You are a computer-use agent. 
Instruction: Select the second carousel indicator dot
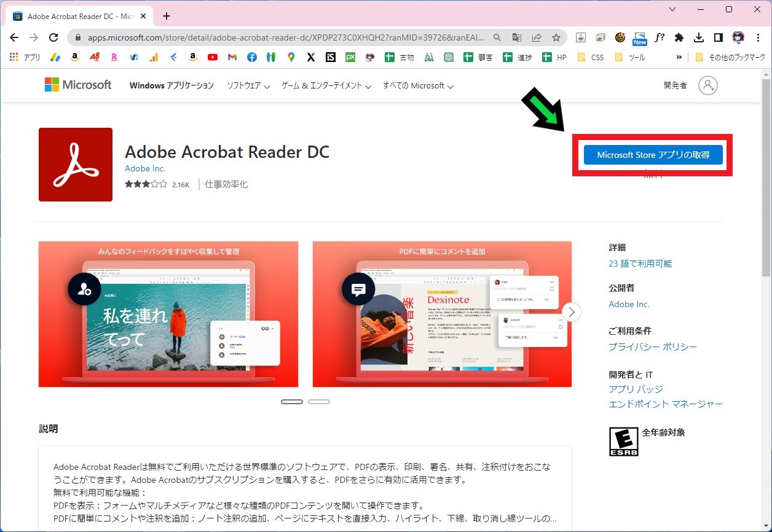[319, 401]
